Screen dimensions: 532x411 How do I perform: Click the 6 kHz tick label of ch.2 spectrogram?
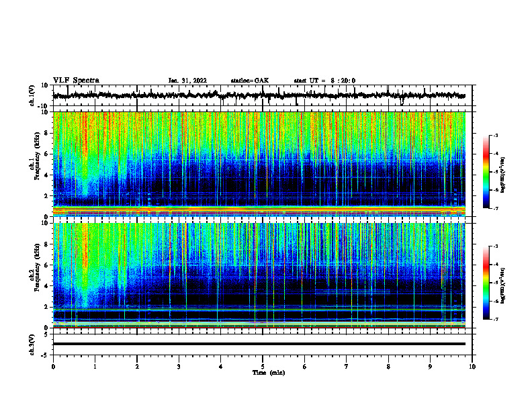pyautogui.click(x=47, y=265)
